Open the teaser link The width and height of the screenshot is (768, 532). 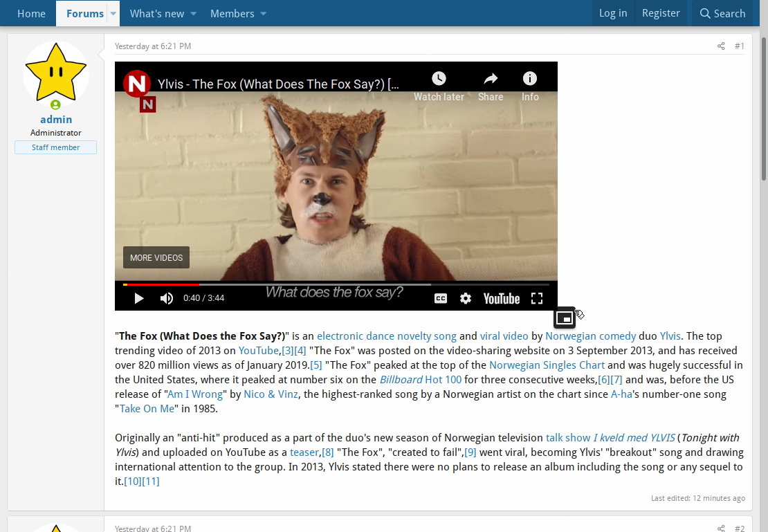pos(304,452)
